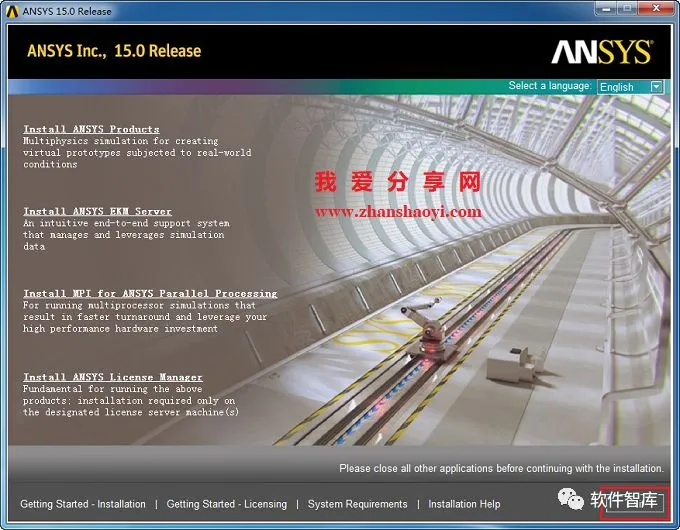Screen dimensions: 680x530
Task: Click text 'Fundamental for running the above'
Action: point(112,389)
